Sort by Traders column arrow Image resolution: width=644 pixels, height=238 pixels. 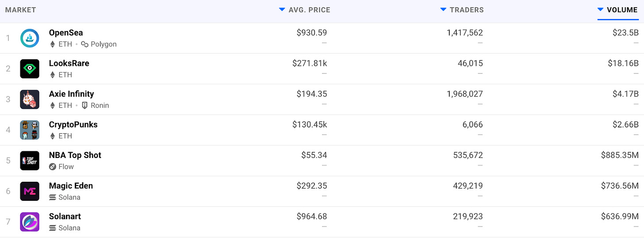point(443,9)
